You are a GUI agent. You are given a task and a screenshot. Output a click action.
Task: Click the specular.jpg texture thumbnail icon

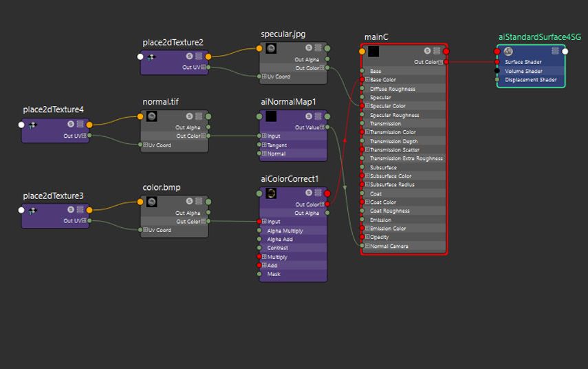click(271, 48)
